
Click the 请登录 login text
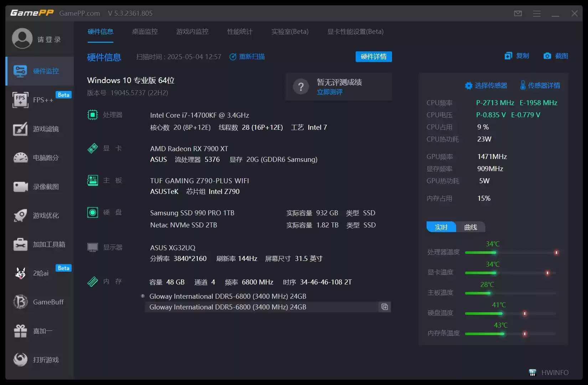pos(49,39)
